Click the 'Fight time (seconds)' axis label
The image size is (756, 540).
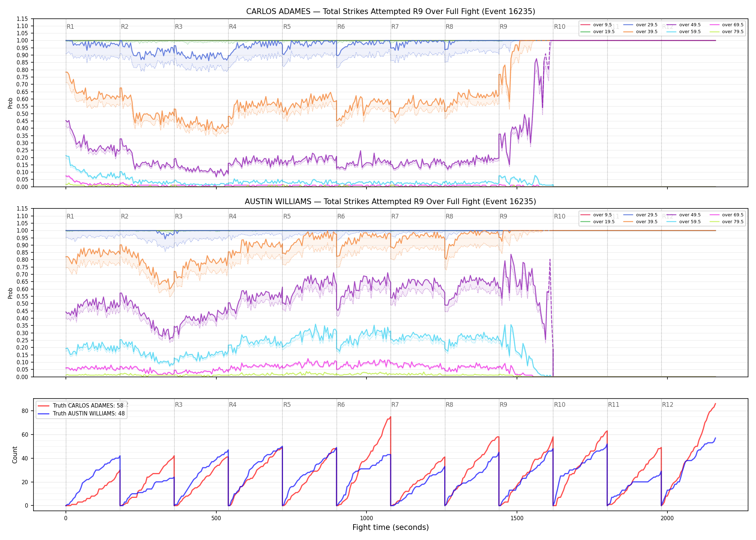pos(391,527)
